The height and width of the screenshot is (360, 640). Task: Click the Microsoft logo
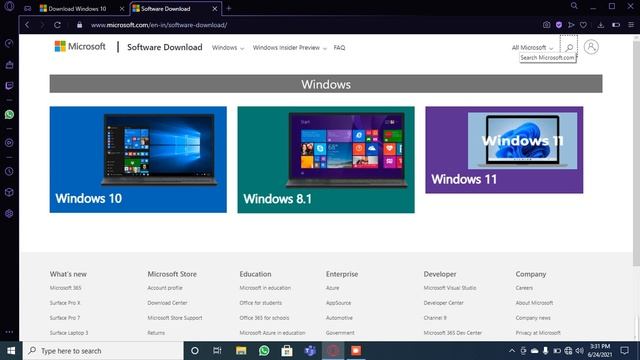[x=80, y=47]
